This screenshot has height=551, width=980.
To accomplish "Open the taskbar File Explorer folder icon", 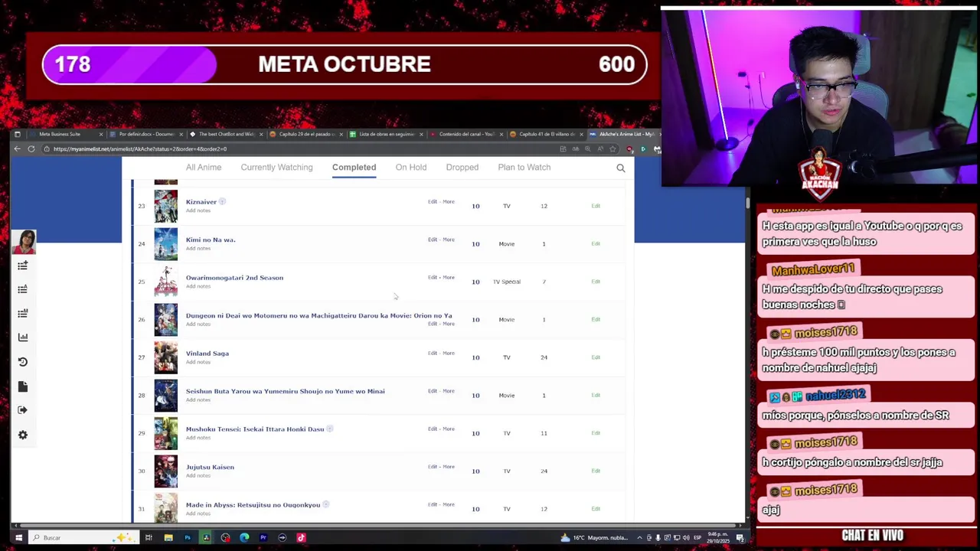I will 168,538.
